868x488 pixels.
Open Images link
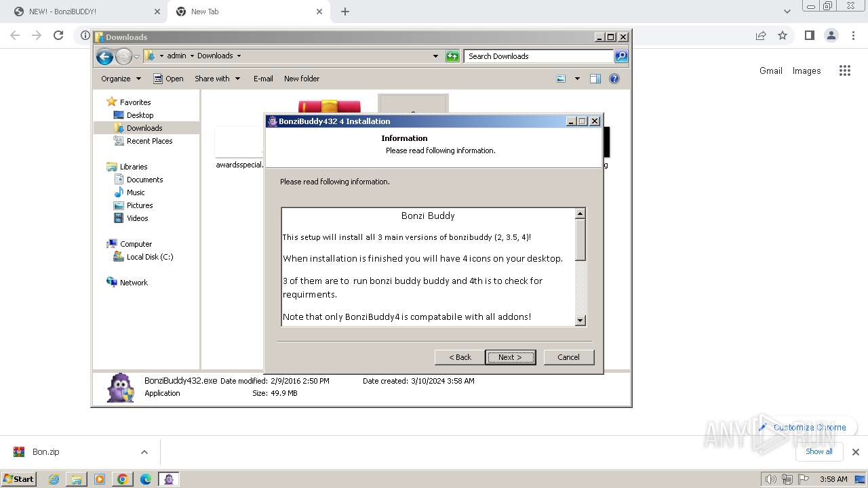[806, 70]
